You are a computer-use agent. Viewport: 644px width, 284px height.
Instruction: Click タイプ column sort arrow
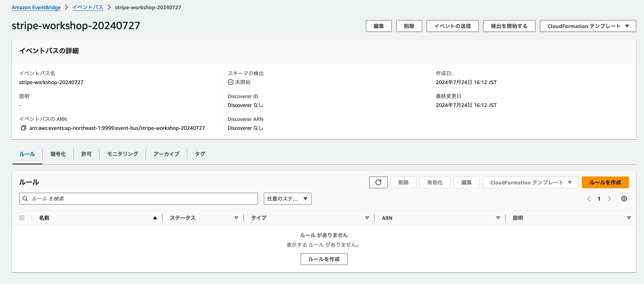(367, 218)
